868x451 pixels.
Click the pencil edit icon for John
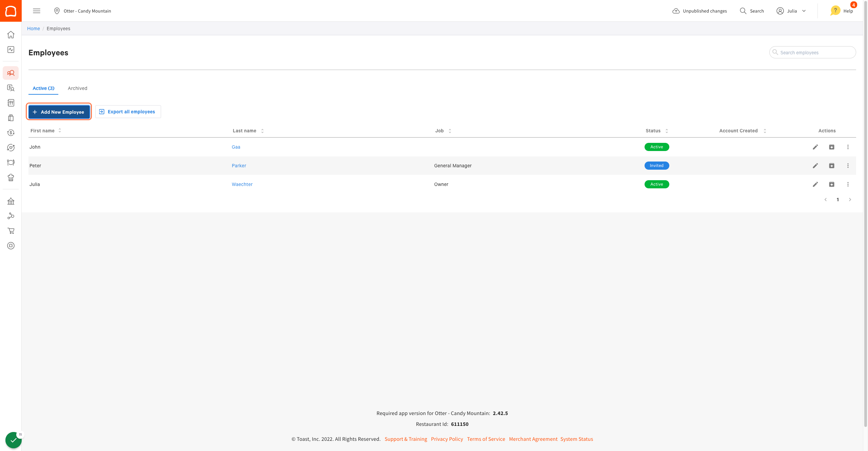pos(815,147)
